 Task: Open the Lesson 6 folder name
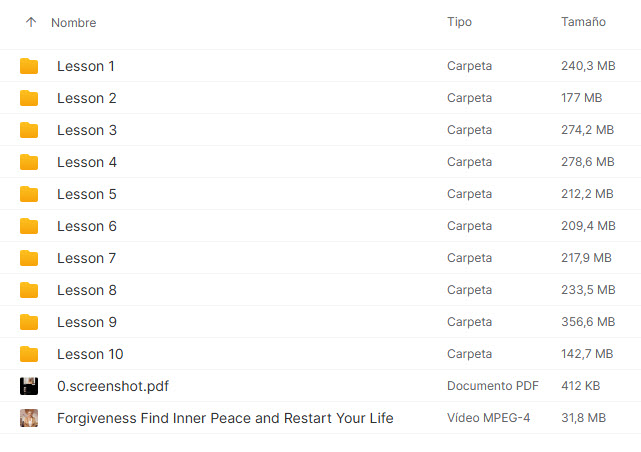tap(87, 226)
